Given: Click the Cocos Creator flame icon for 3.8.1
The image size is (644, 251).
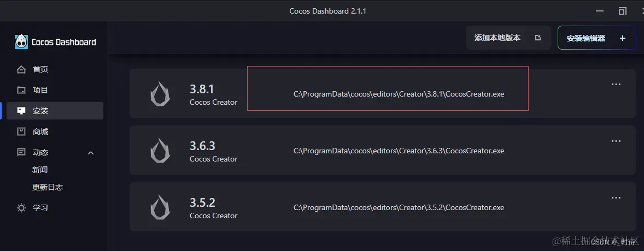Looking at the screenshot, I should coord(160,94).
